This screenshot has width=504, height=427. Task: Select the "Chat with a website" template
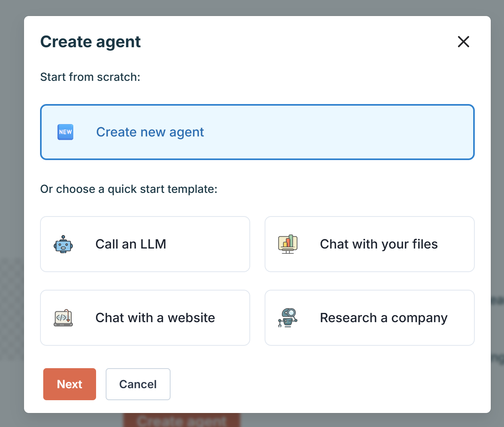click(x=145, y=318)
